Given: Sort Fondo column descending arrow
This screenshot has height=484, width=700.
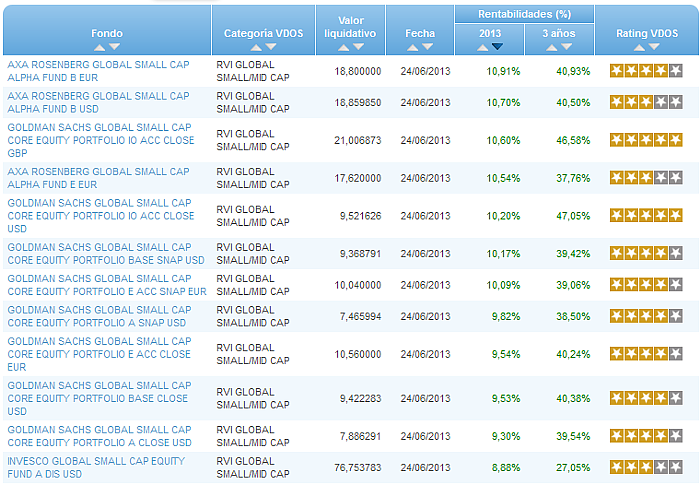Looking at the screenshot, I should [x=115, y=47].
